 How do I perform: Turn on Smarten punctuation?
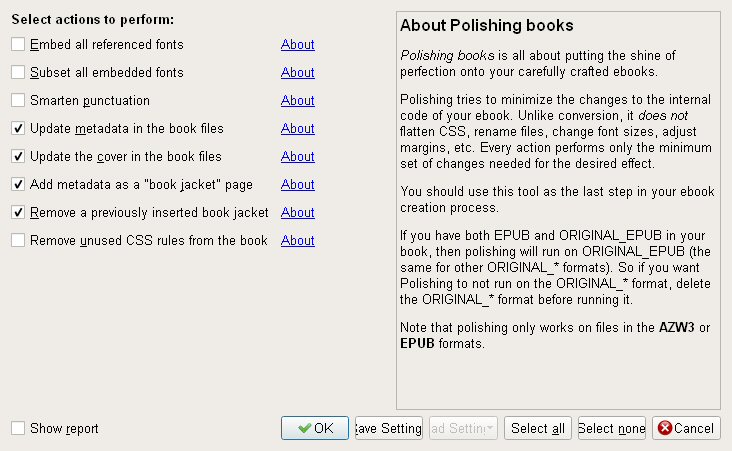point(18,101)
